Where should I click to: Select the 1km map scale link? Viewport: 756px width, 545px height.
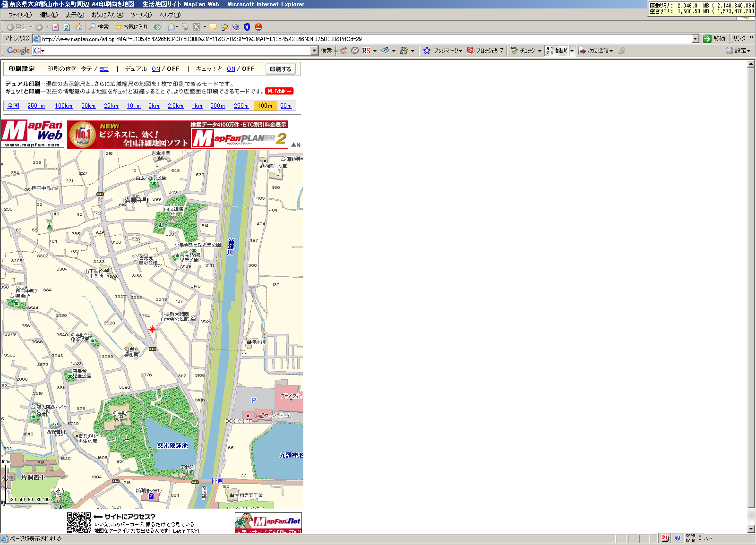coord(197,106)
